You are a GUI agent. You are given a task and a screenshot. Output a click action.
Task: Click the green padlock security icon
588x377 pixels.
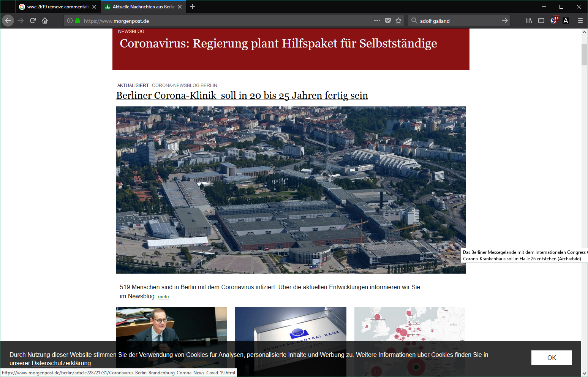[77, 21]
